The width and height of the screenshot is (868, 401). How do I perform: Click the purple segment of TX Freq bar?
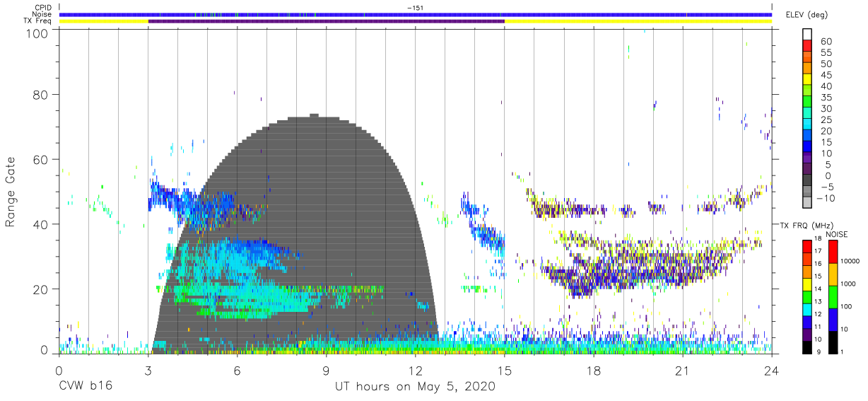(327, 21)
